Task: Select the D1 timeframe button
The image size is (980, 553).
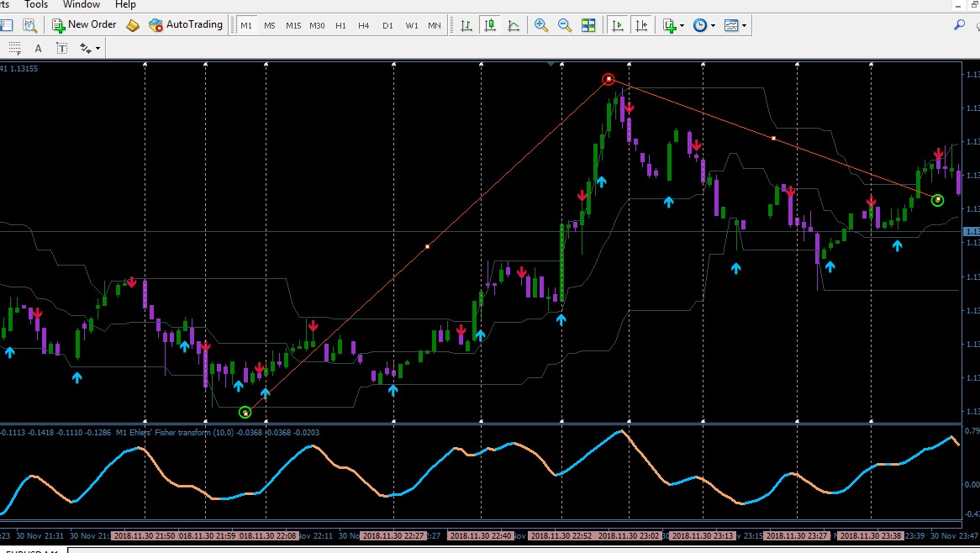Action: click(x=387, y=25)
